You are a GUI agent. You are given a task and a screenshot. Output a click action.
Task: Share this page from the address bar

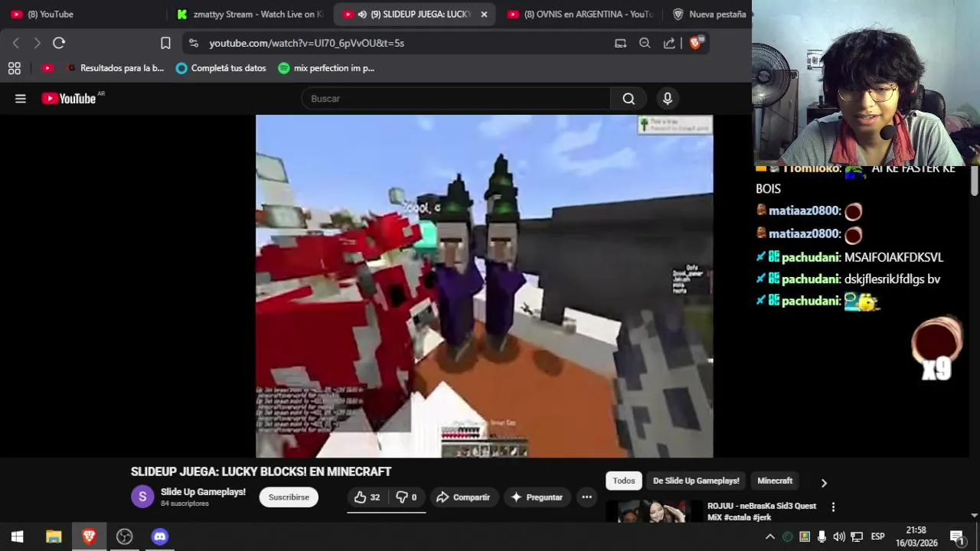(x=669, y=44)
